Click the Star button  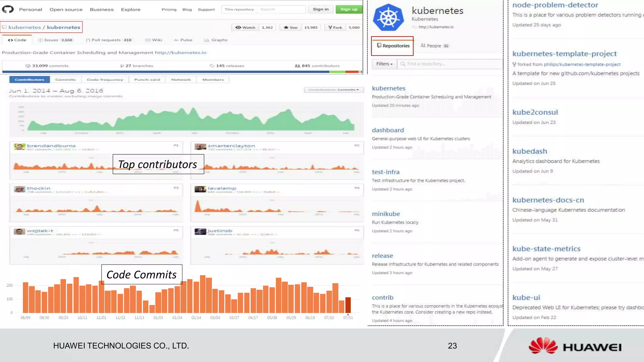[291, 27]
